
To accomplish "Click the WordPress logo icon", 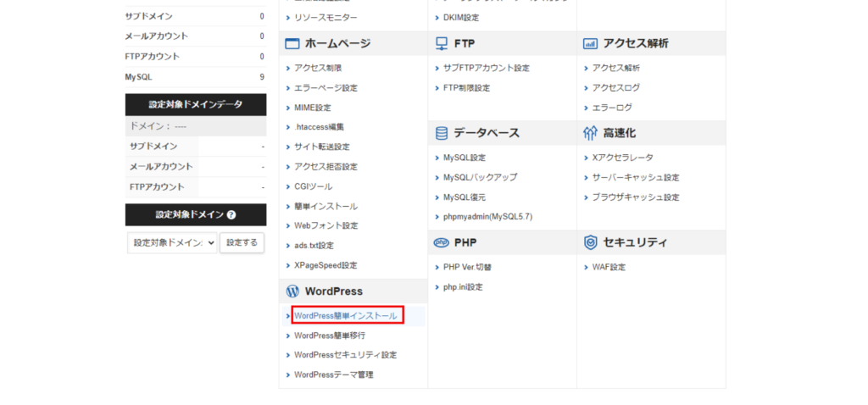I will pyautogui.click(x=292, y=291).
